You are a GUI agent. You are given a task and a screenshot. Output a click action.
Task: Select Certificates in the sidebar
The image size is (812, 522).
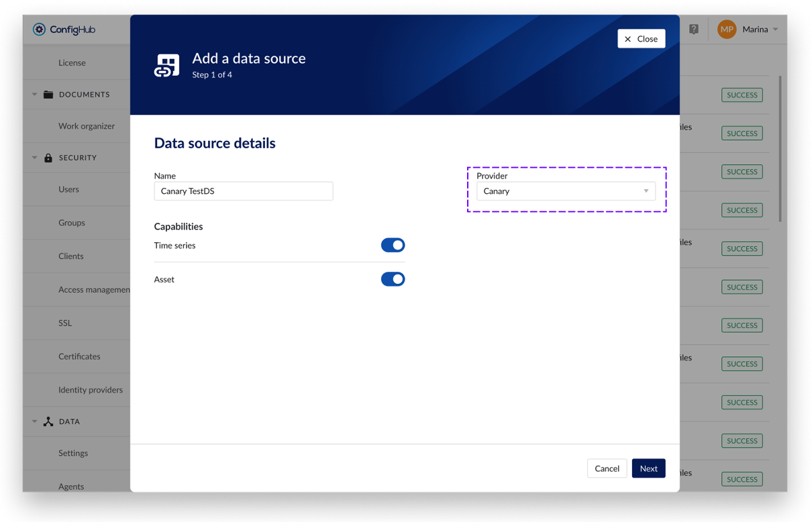coord(79,356)
